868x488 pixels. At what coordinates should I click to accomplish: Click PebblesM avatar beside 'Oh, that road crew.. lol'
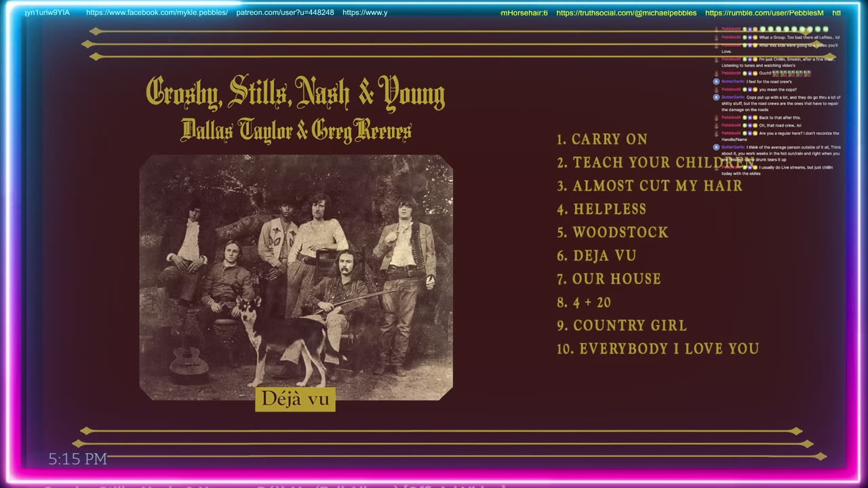pos(716,125)
